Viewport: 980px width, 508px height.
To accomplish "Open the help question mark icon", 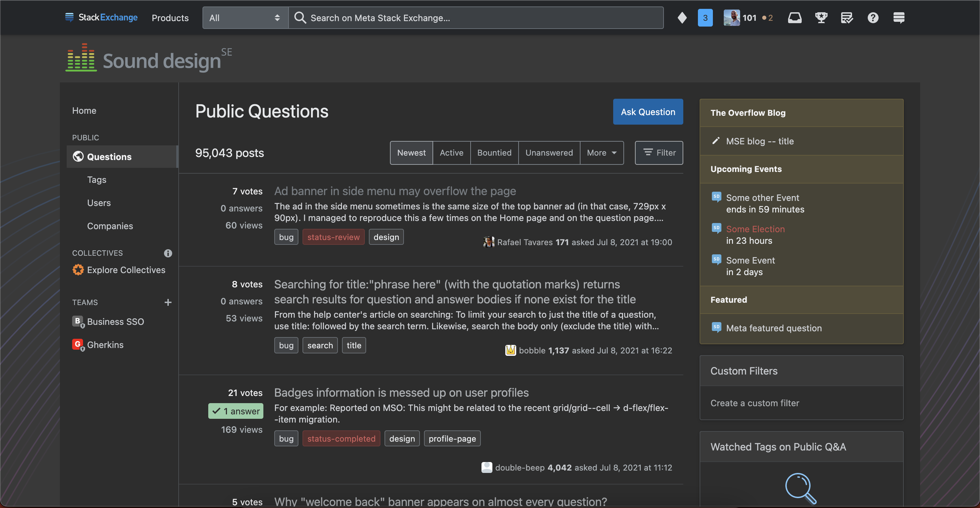I will 873,17.
